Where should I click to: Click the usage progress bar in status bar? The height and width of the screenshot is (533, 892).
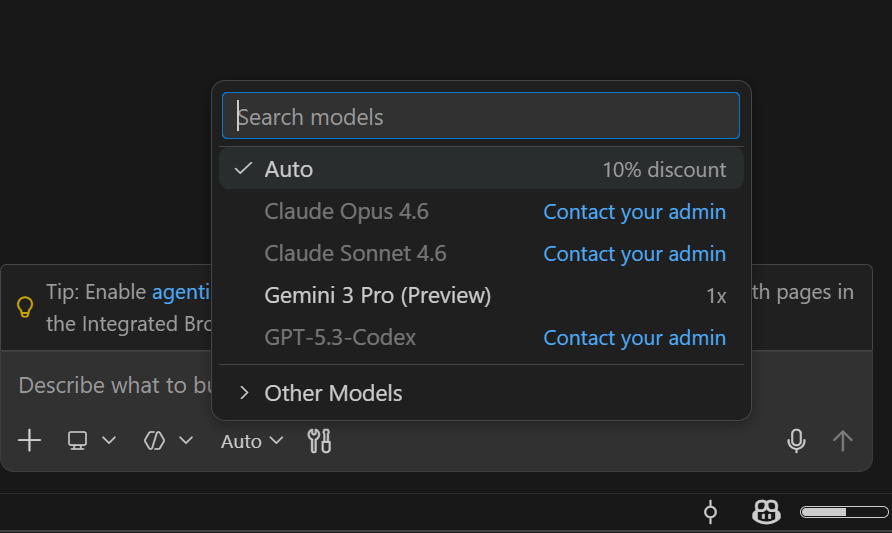[x=844, y=512]
